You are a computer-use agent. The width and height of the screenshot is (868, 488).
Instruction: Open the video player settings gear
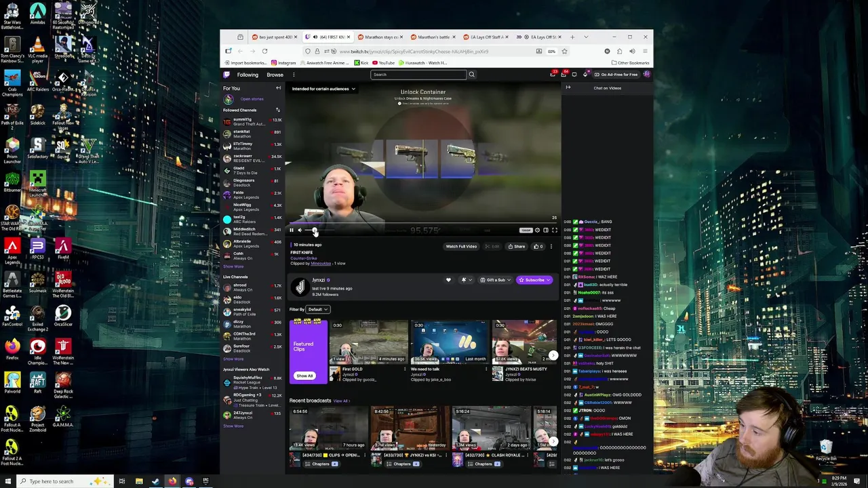click(x=537, y=230)
